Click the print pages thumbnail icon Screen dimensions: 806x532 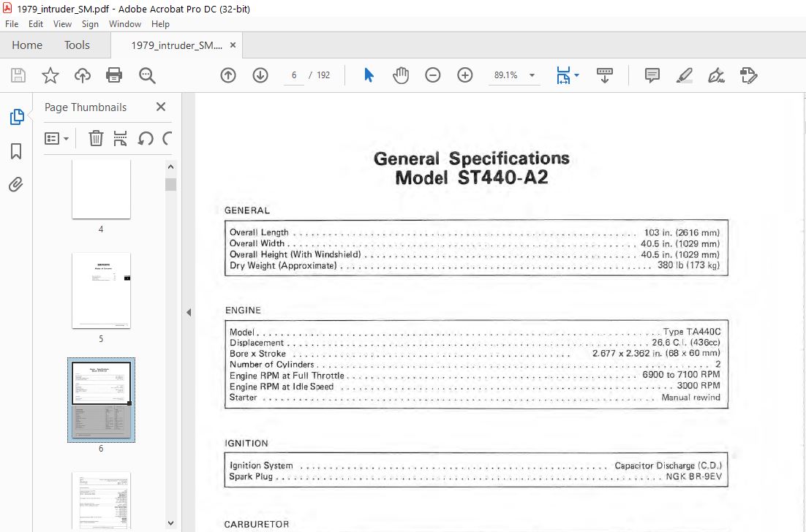(x=120, y=138)
